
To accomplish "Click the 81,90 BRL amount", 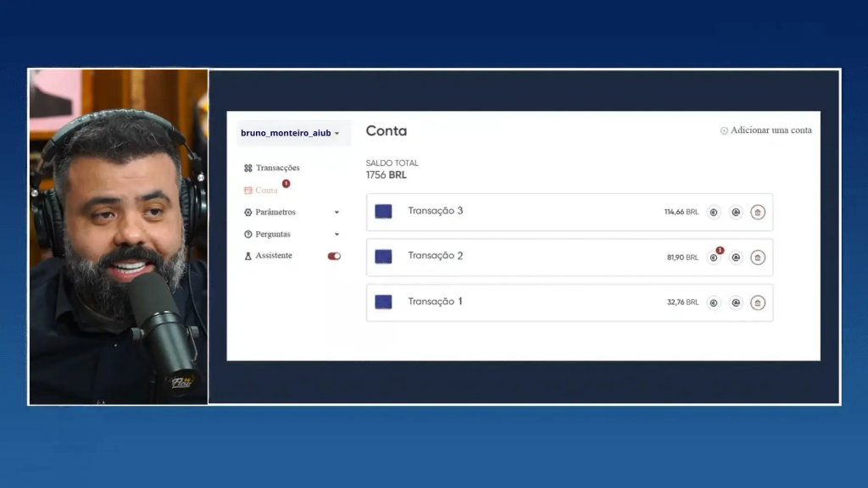I will pyautogui.click(x=682, y=258).
